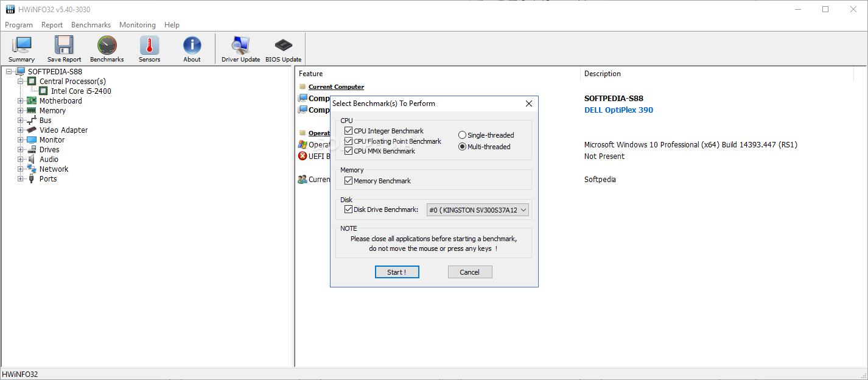Expand the Motherboard tree node
Viewport: 868px width, 380px height.
click(21, 101)
